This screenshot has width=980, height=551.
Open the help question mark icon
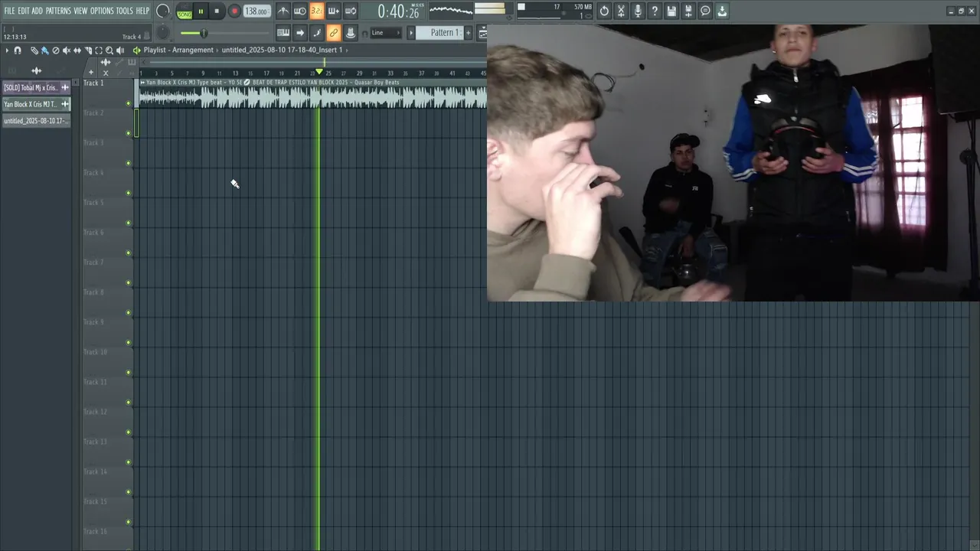pos(655,11)
